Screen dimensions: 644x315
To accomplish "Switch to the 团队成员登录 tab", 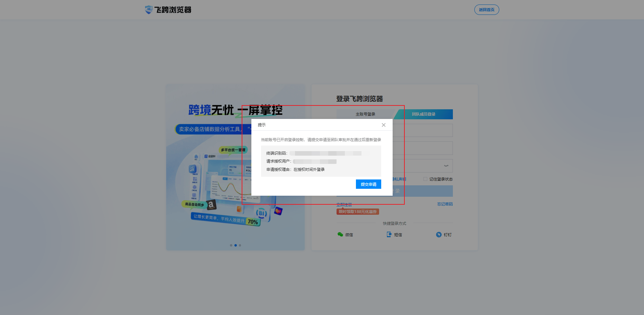I will (424, 114).
